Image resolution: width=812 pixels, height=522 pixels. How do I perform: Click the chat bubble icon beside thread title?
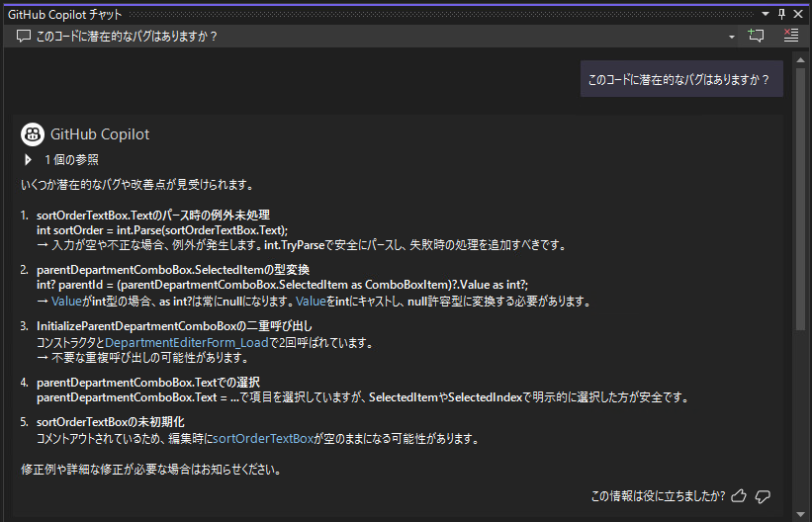pyautogui.click(x=24, y=36)
